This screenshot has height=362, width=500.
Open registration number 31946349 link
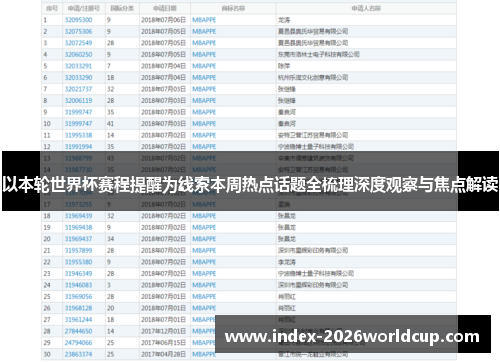[x=78, y=274]
